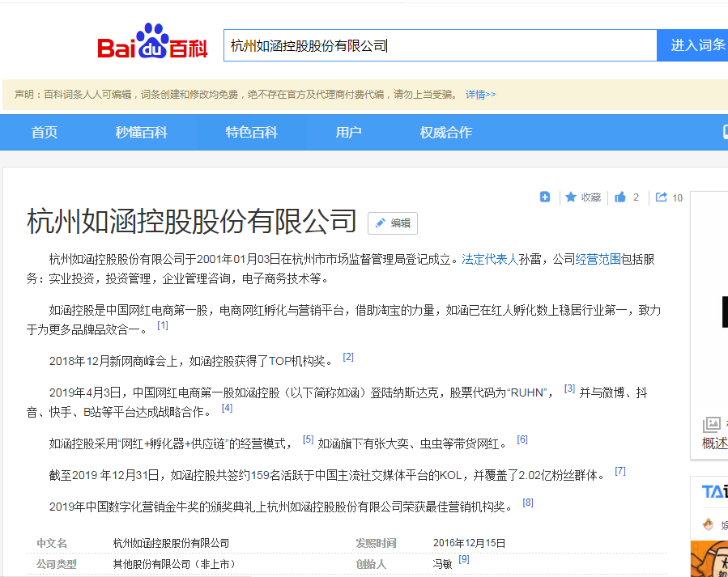Click the share count 10
728x577 pixels.
pyautogui.click(x=678, y=198)
